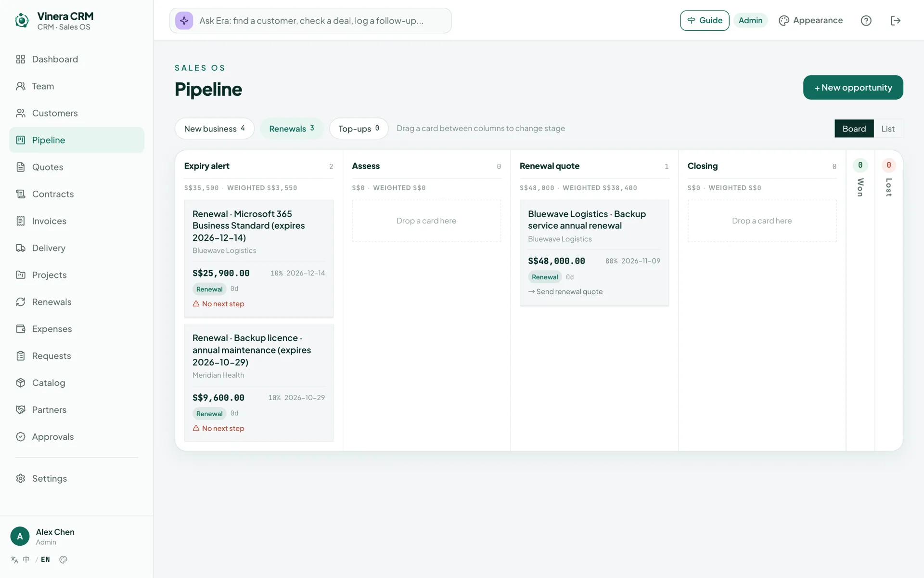Click the theme palette icon beside EN
Screen dimensions: 924x578
tap(63, 559)
